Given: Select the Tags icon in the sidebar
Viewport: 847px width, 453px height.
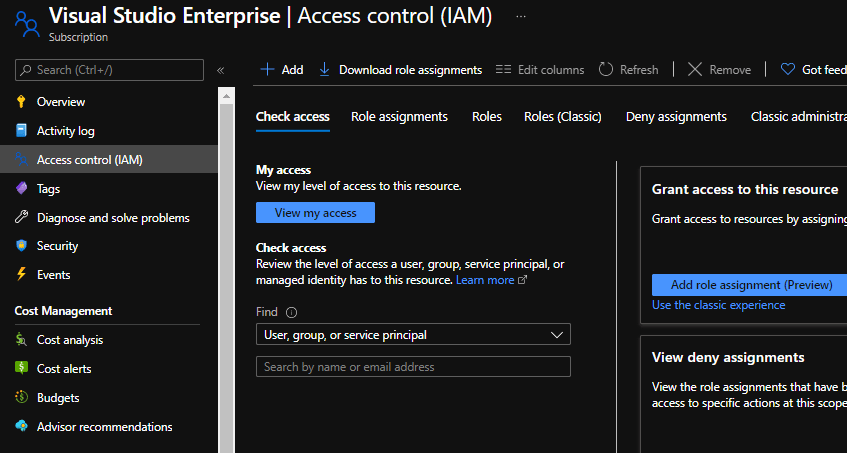Looking at the screenshot, I should (x=21, y=188).
